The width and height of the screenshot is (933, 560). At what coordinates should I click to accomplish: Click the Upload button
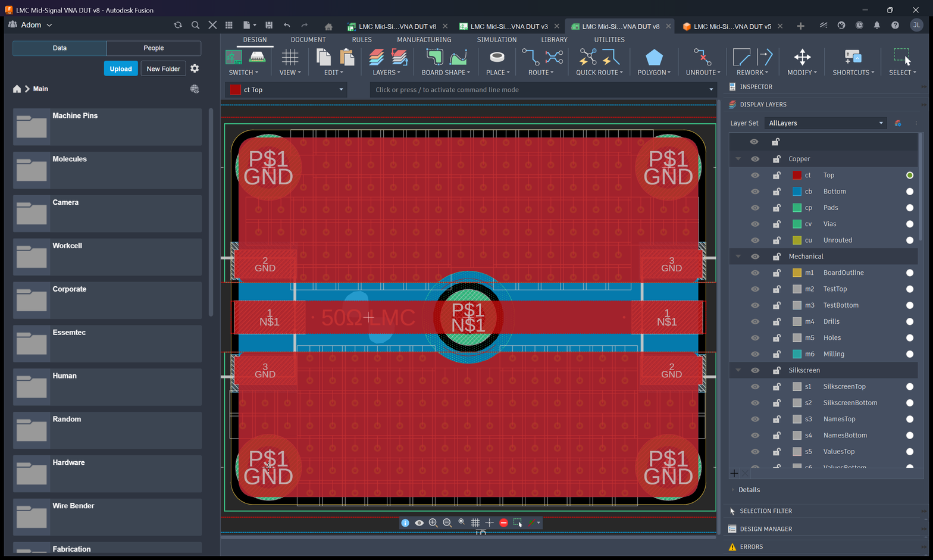pyautogui.click(x=121, y=68)
